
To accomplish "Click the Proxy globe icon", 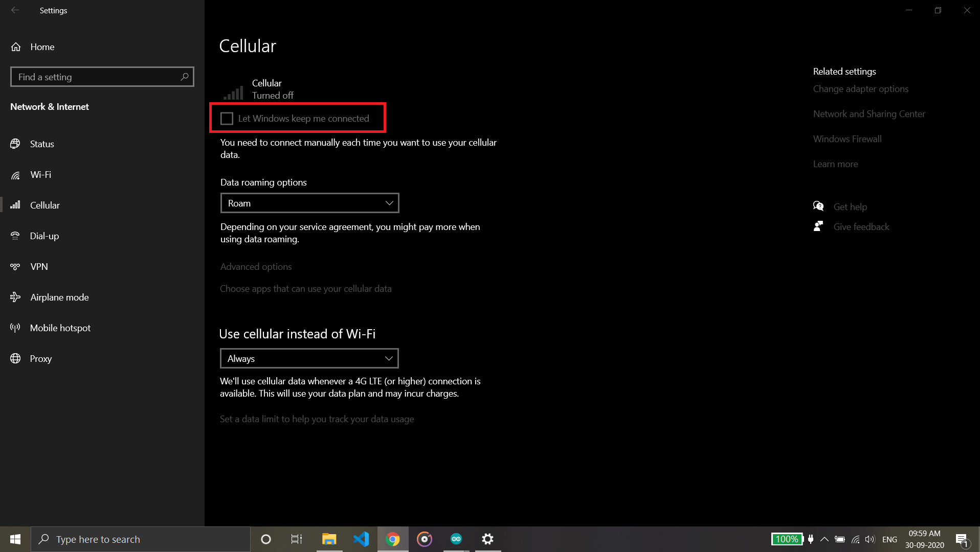I will point(15,358).
